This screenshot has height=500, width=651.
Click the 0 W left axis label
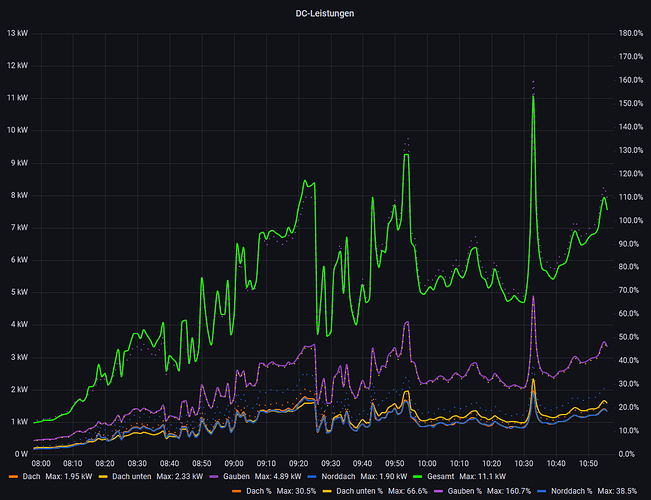(21, 454)
